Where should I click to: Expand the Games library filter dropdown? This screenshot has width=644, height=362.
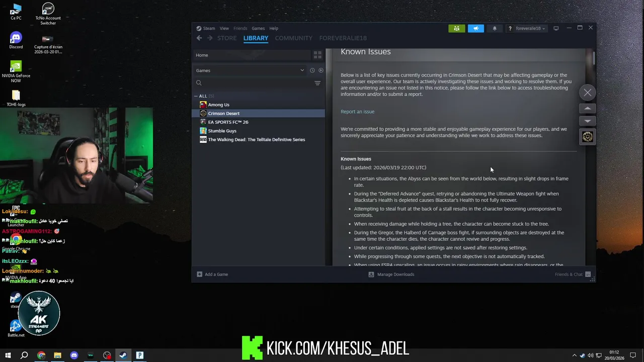(x=250, y=70)
